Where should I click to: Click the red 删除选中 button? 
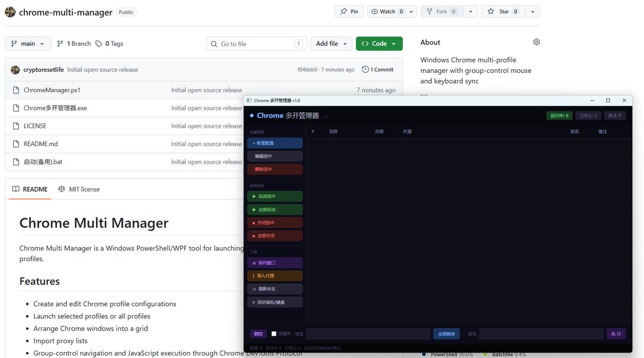[275, 169]
